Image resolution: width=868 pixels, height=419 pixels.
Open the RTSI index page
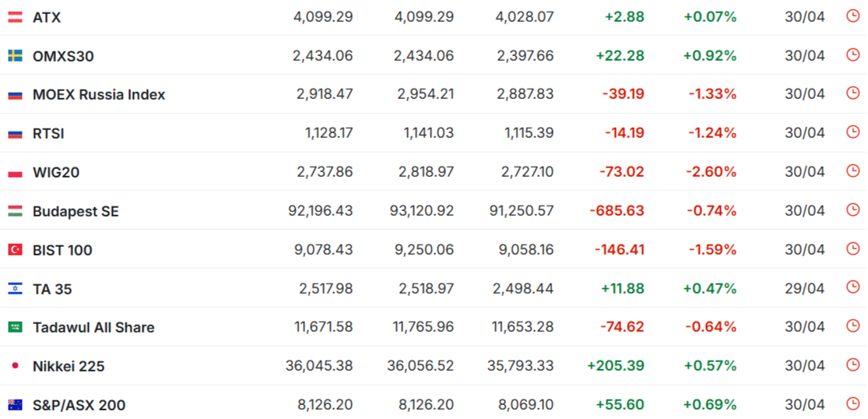click(48, 134)
